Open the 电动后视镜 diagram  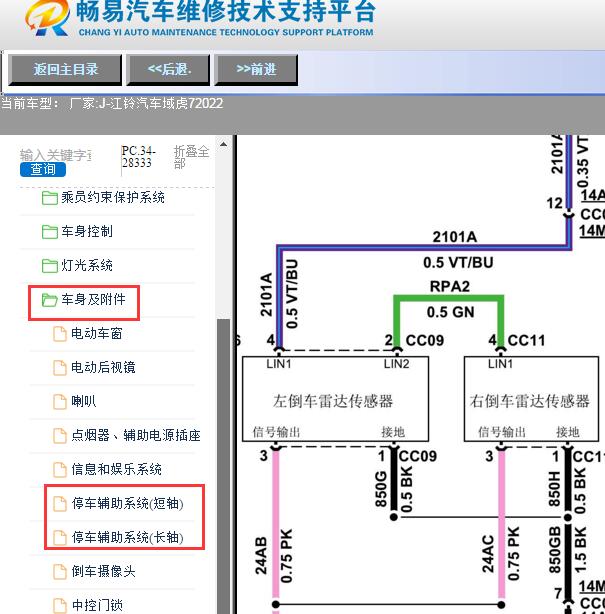pyautogui.click(x=103, y=367)
